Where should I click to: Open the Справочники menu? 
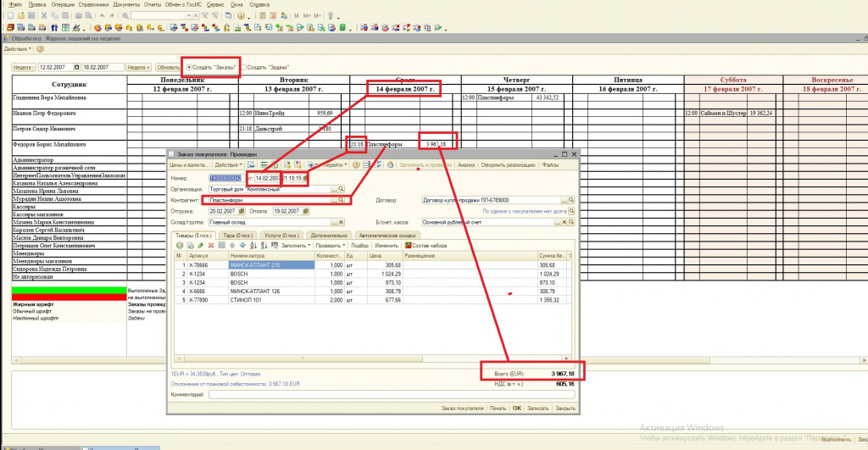pyautogui.click(x=93, y=5)
